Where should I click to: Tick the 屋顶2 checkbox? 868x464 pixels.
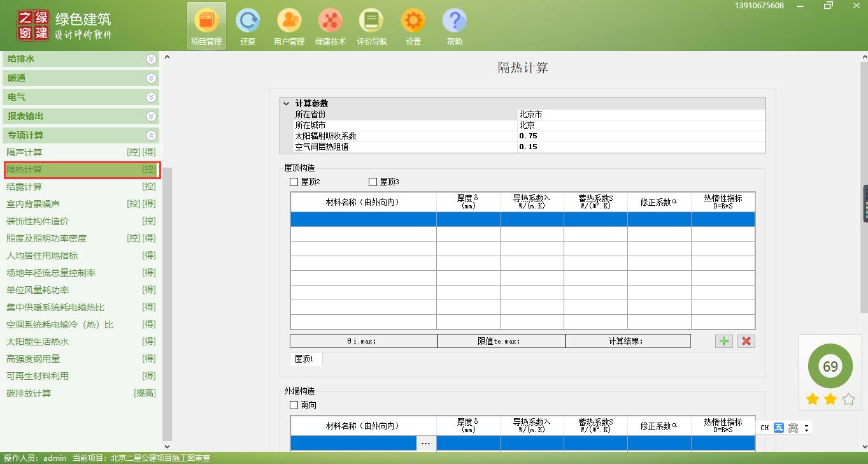(x=294, y=182)
